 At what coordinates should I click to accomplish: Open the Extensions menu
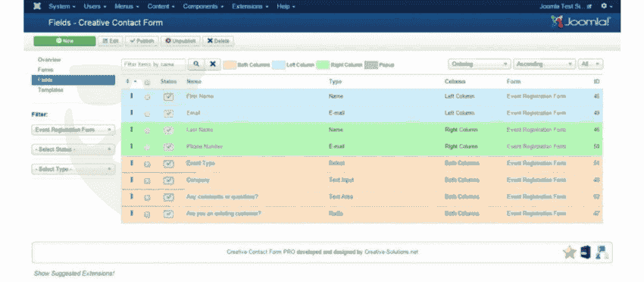[250, 7]
